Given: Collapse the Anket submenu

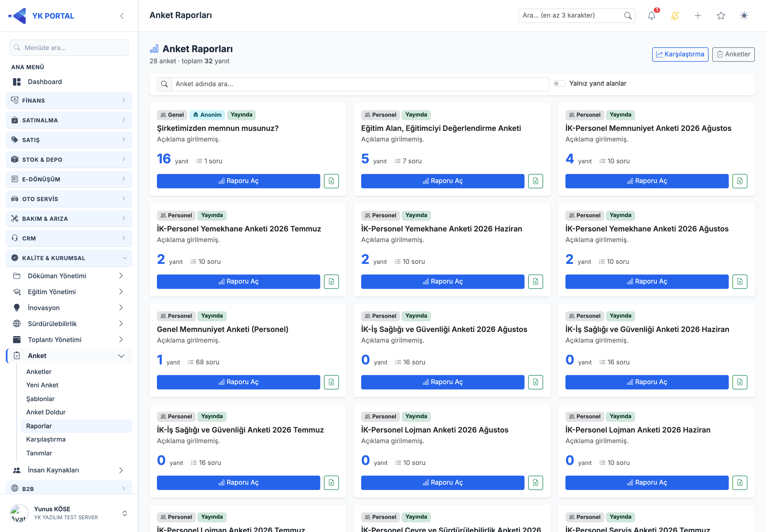Looking at the screenshot, I should (x=69, y=356).
